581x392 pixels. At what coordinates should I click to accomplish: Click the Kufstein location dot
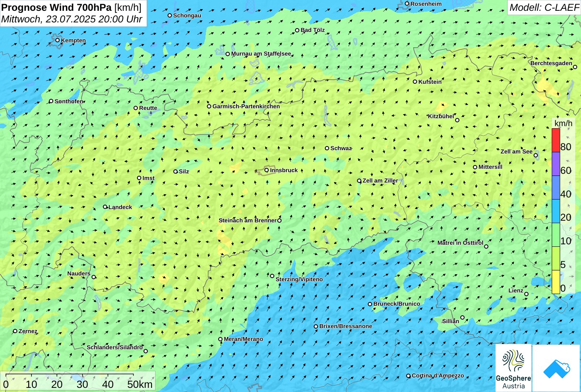point(415,82)
